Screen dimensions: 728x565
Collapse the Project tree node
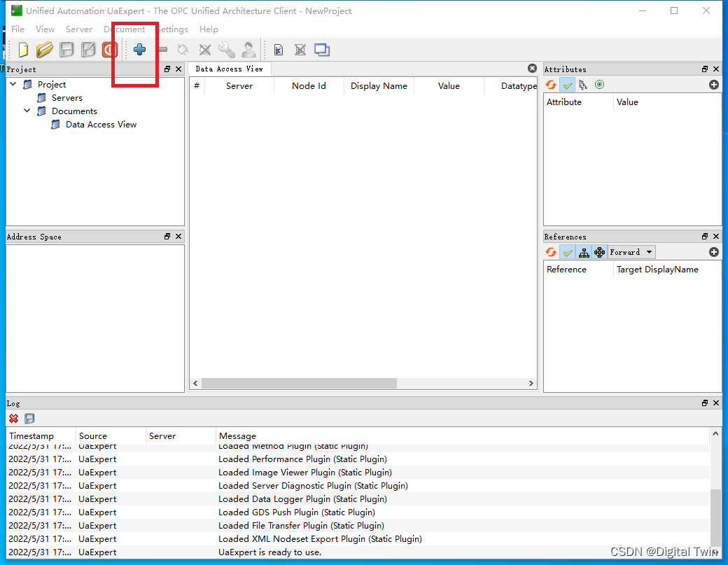(13, 84)
